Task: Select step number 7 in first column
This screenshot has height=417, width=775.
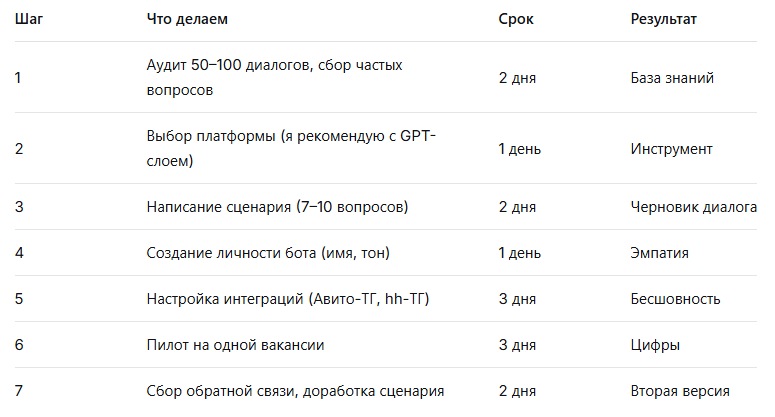Action: tap(19, 391)
